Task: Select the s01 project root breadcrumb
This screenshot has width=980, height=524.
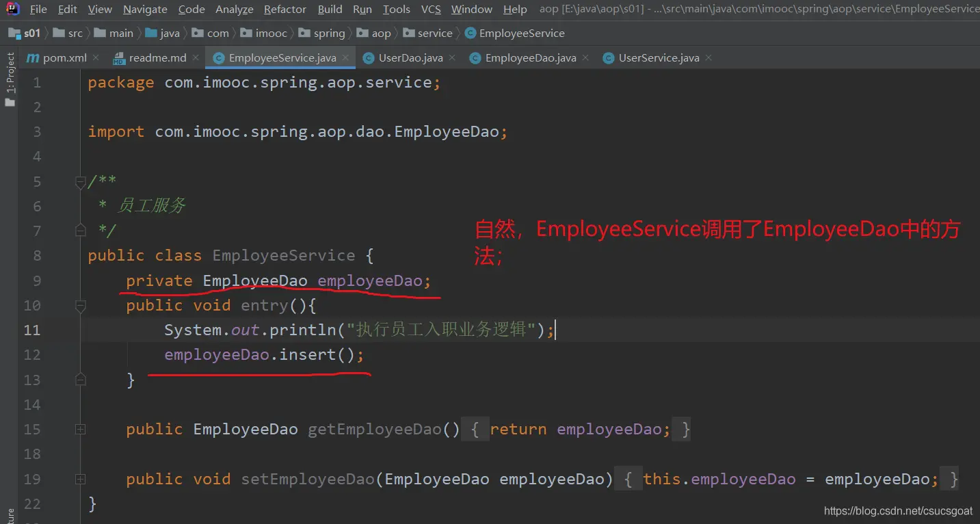Action: 25,33
